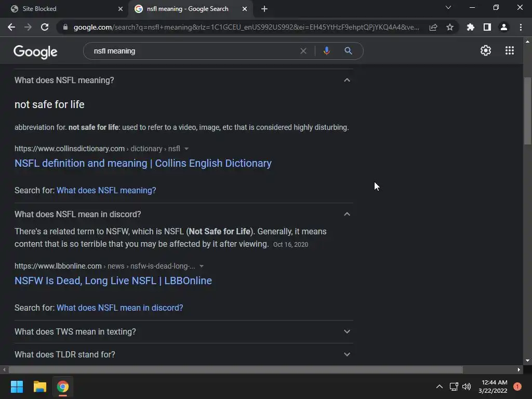
Task: Open the tab search dropdown
Action: click(x=448, y=7)
